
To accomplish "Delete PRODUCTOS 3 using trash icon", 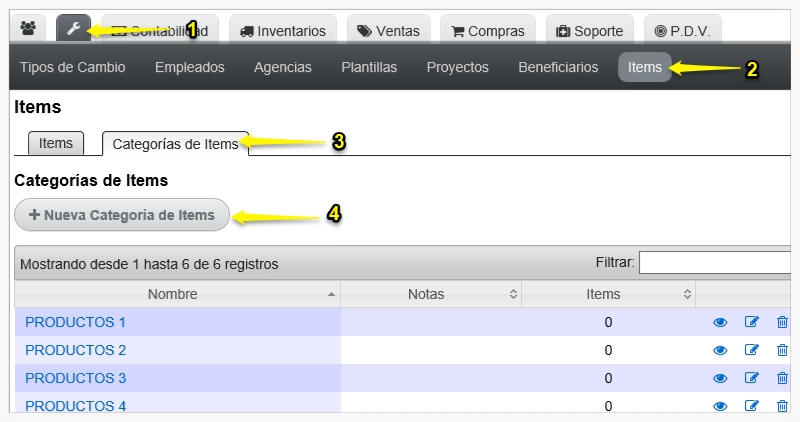I will (x=782, y=378).
